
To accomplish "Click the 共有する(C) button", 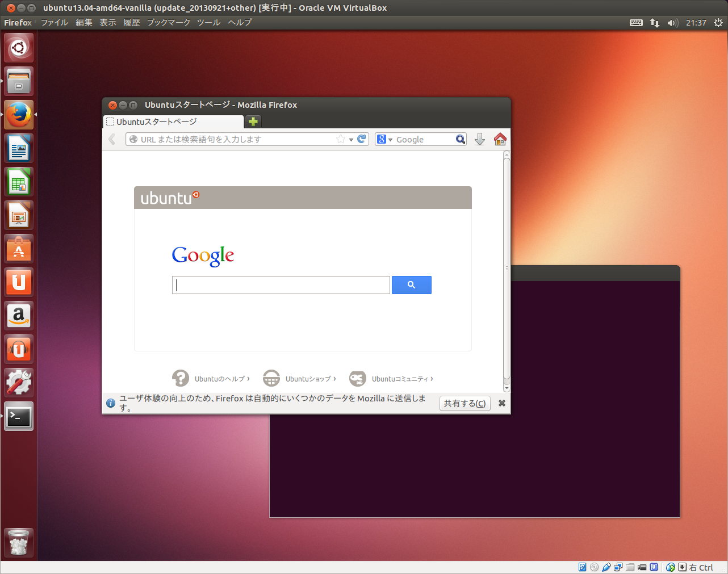I will coord(465,403).
